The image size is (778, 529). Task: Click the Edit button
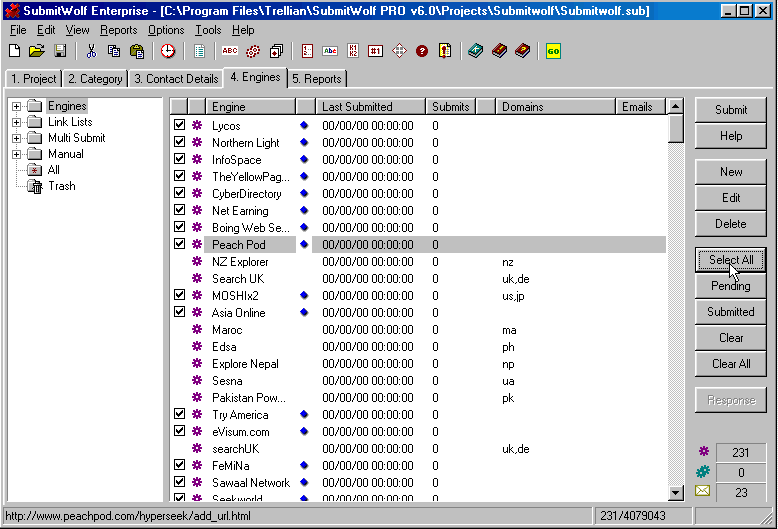point(731,198)
